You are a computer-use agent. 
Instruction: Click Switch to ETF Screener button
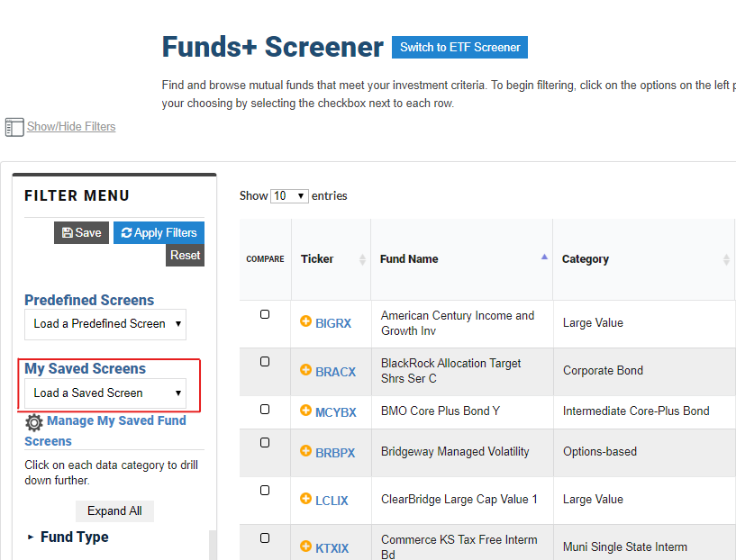(459, 48)
